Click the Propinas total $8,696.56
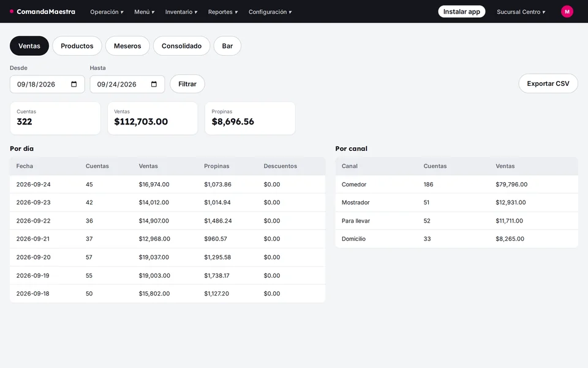This screenshot has width=588, height=368. 233,121
